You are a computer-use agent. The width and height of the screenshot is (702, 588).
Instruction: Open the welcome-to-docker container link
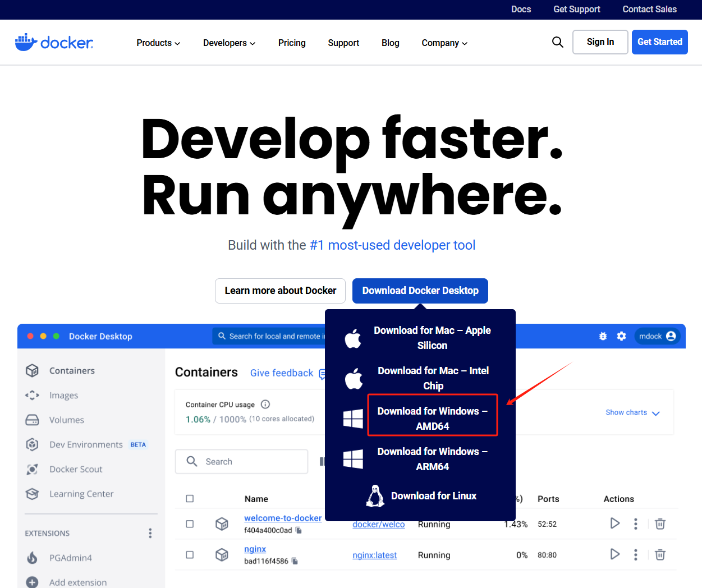tap(283, 518)
